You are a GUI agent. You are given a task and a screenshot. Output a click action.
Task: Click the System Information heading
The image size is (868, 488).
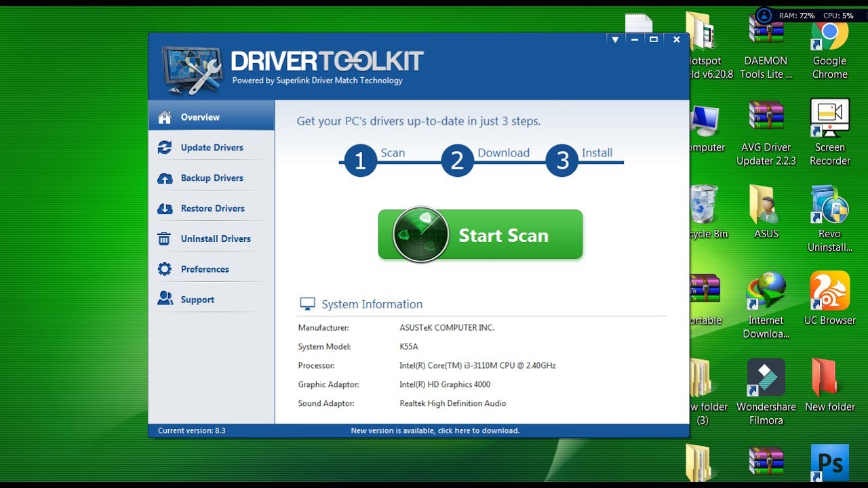click(372, 304)
